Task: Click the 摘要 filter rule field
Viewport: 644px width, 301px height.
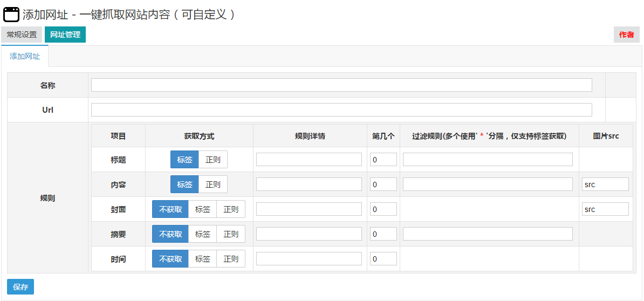Action: click(488, 234)
